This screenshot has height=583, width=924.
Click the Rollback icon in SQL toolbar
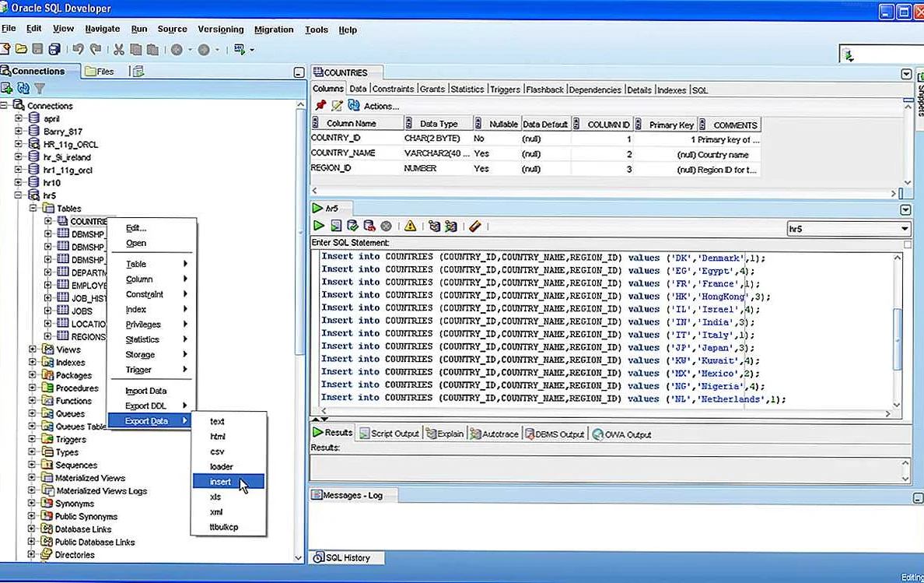[369, 227]
